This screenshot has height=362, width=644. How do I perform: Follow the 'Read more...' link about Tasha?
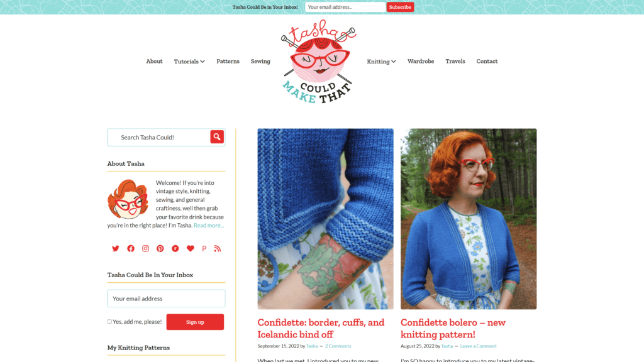[209, 225]
